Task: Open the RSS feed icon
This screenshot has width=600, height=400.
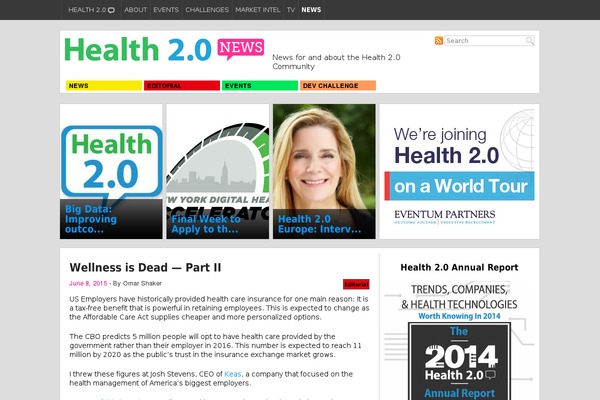Action: (439, 41)
